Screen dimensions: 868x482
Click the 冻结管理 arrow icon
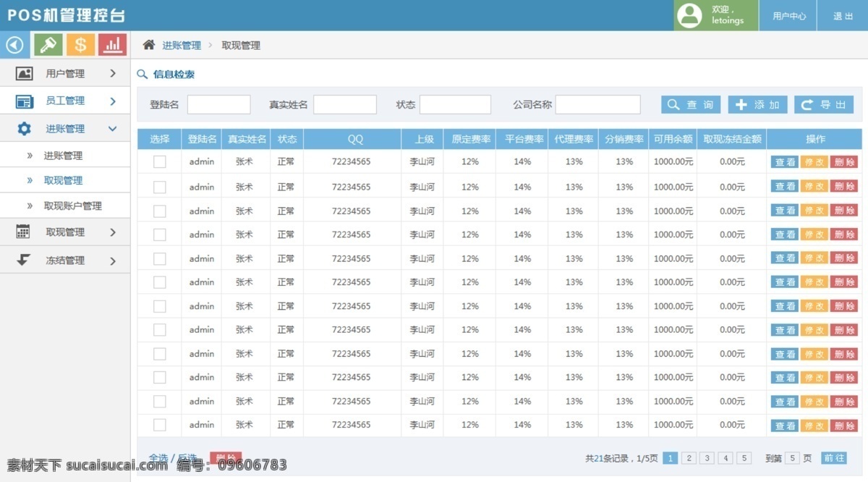pyautogui.click(x=23, y=260)
